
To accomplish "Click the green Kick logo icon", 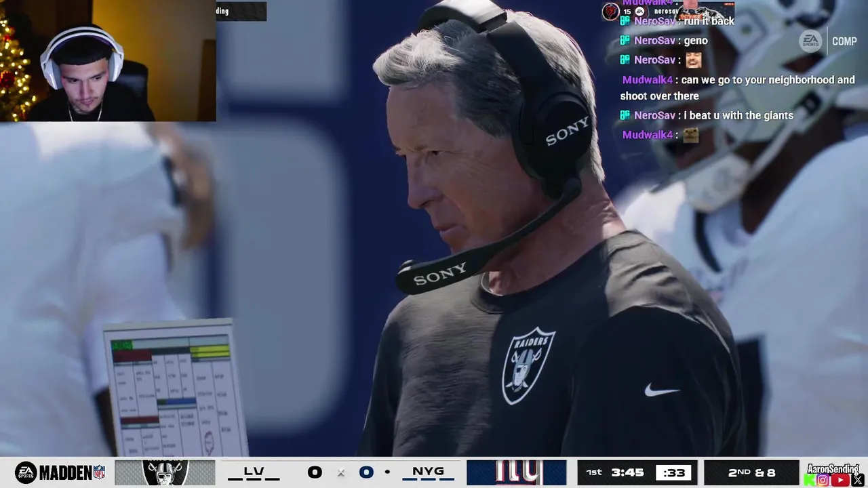I will point(809,481).
